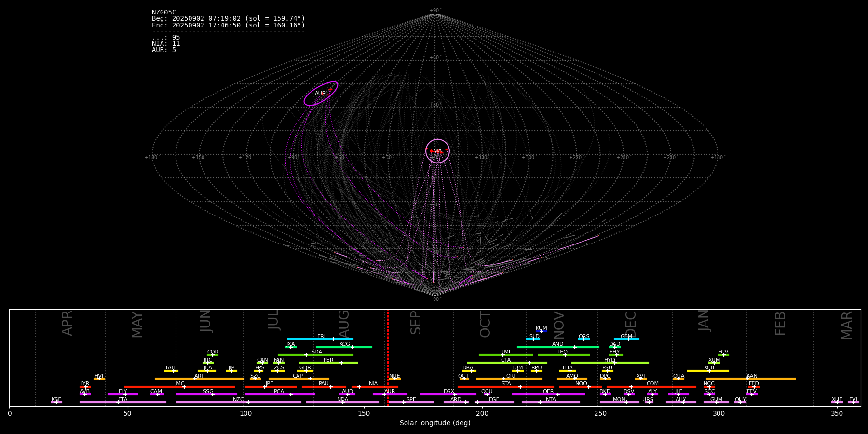Select the ARI shower label

pos(199,376)
